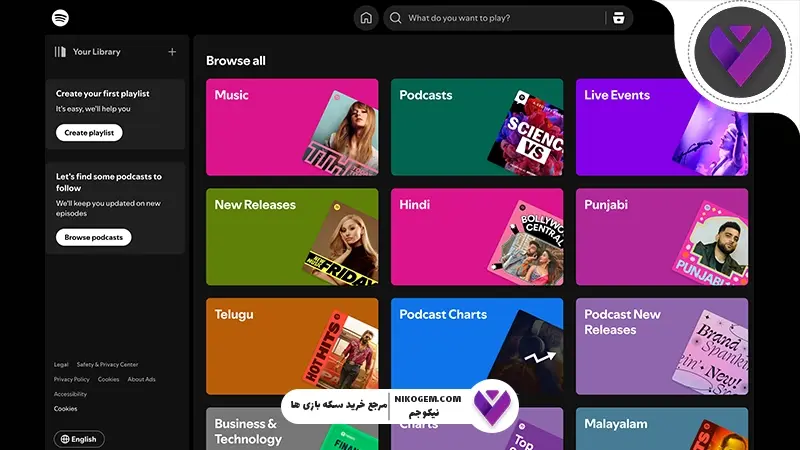
Task: Click the globe icon on English button
Action: tap(65, 439)
